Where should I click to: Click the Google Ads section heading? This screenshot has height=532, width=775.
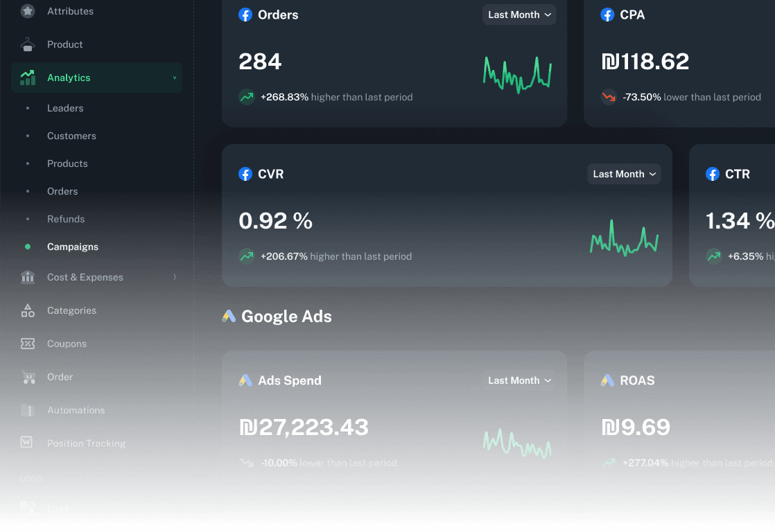286,316
